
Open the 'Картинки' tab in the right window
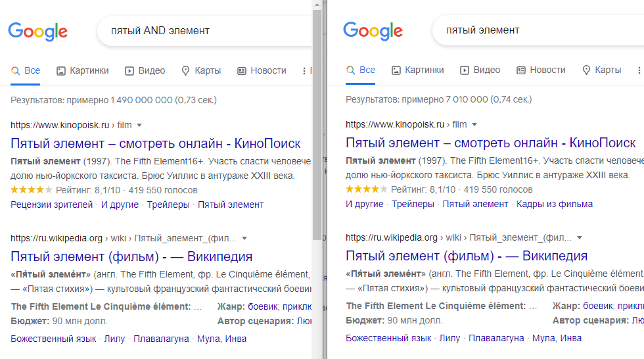(x=418, y=70)
